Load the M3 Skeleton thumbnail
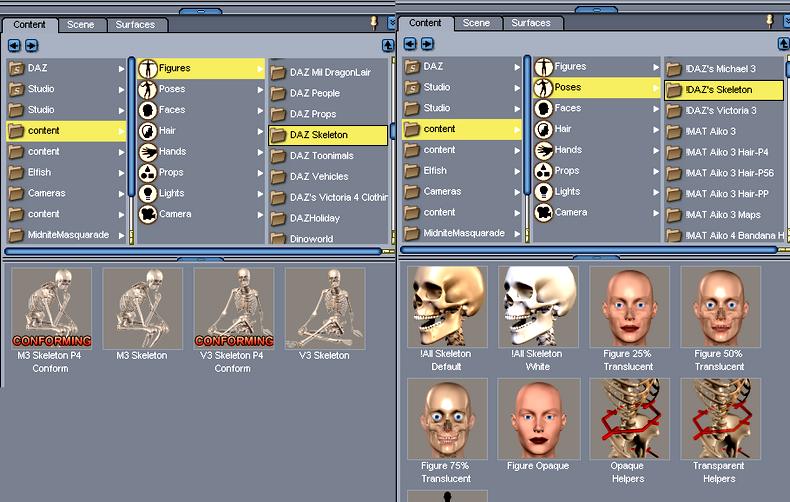The height and width of the screenshot is (502, 790). (143, 308)
